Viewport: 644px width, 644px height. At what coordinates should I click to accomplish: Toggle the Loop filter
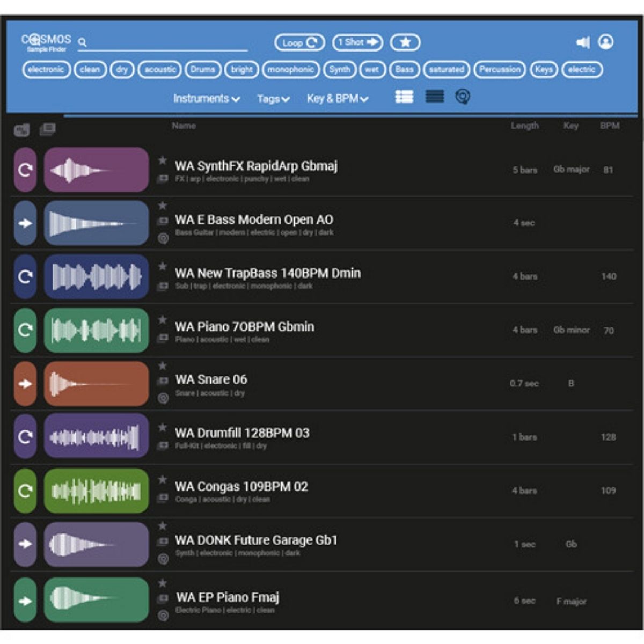299,42
